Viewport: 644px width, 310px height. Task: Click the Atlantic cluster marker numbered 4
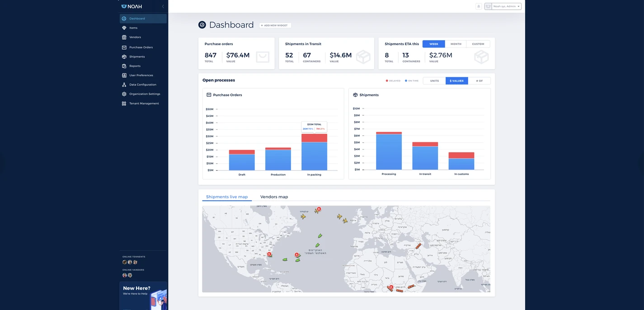click(296, 254)
